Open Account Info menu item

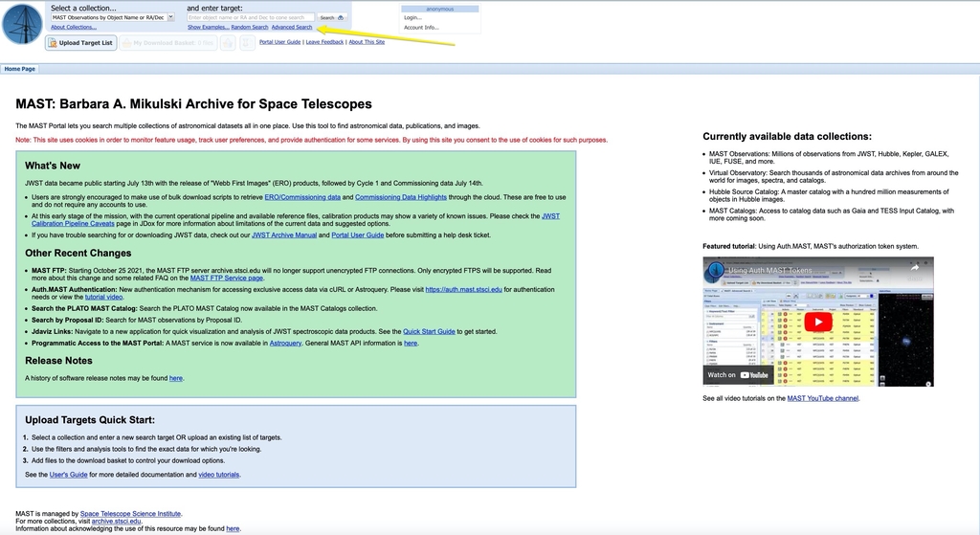[x=421, y=28]
